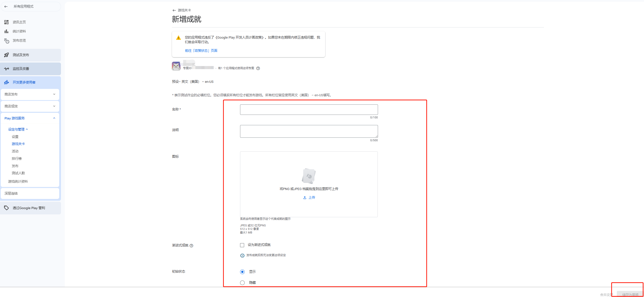Image resolution: width=644 pixels, height=297 pixels.
Task: Click the yellow warning triangle icon
Action: coord(179,38)
